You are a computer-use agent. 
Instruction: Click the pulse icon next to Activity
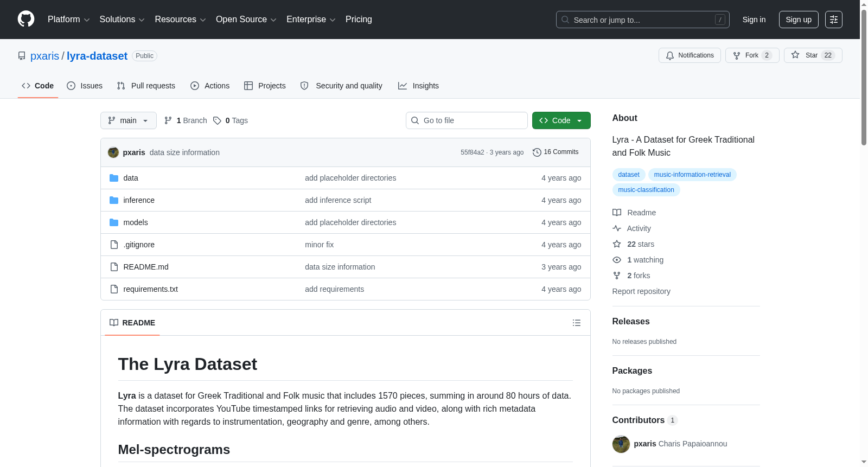(617, 228)
